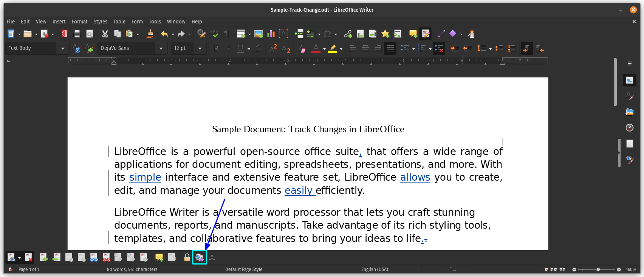Click the zoom in plus button
Screen dimensions: 644x277
click(x=619, y=269)
